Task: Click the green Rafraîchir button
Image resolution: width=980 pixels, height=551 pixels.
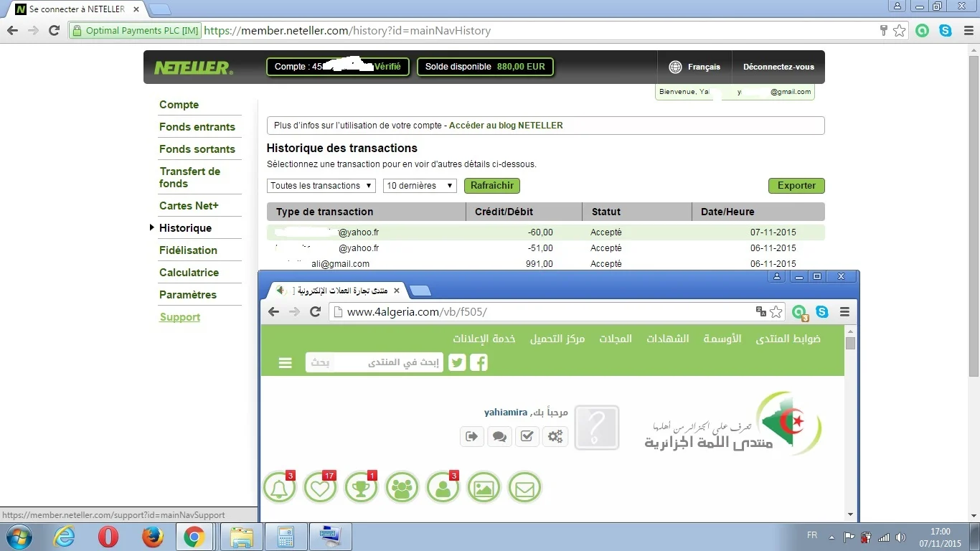Action: click(491, 186)
